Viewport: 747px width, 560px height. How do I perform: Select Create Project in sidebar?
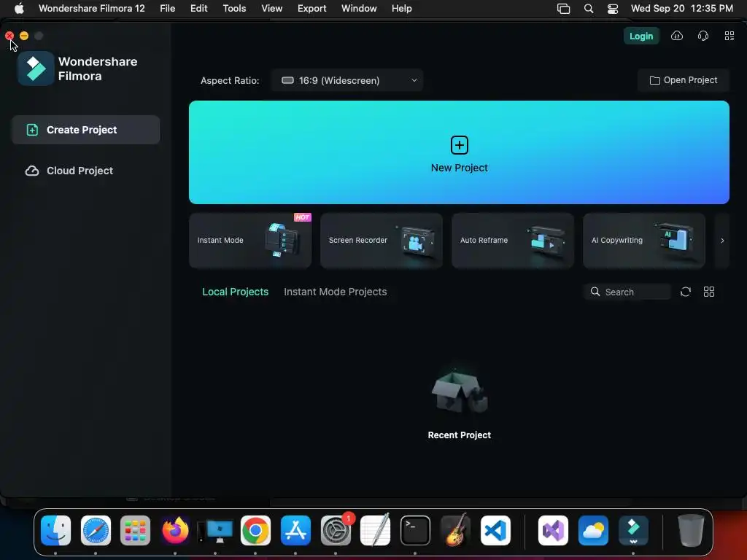(86, 130)
